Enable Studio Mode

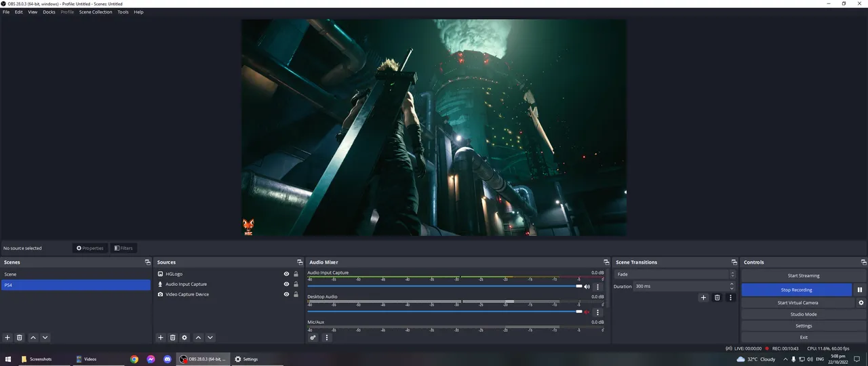804,314
